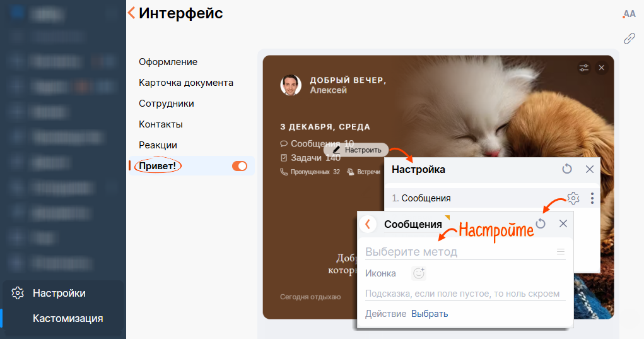Open the banner sliders settings icon
The height and width of the screenshot is (339, 644).
click(583, 68)
